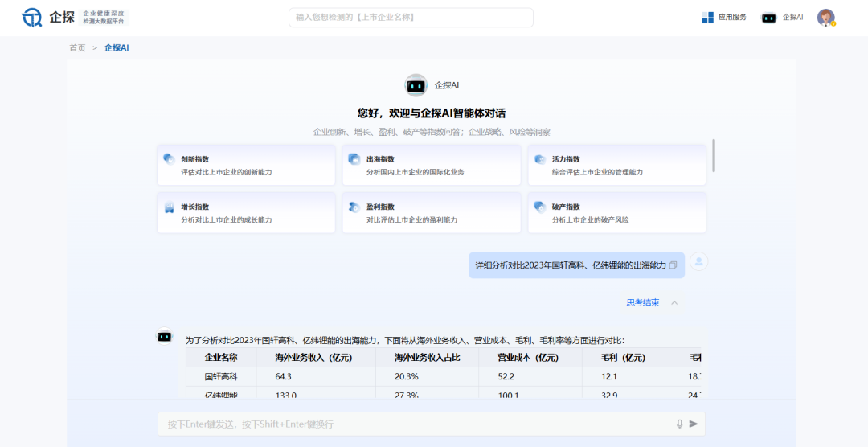Screen dimensions: 868x447
Task: Click the 企业健康深度检测大数据平台 tagline
Action: coord(104,17)
